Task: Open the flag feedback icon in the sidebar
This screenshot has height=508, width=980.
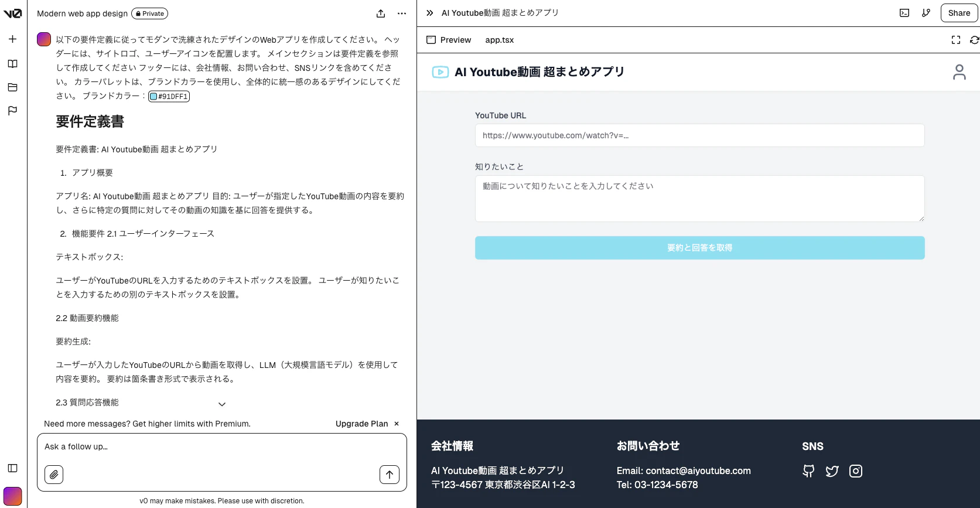Action: point(12,111)
